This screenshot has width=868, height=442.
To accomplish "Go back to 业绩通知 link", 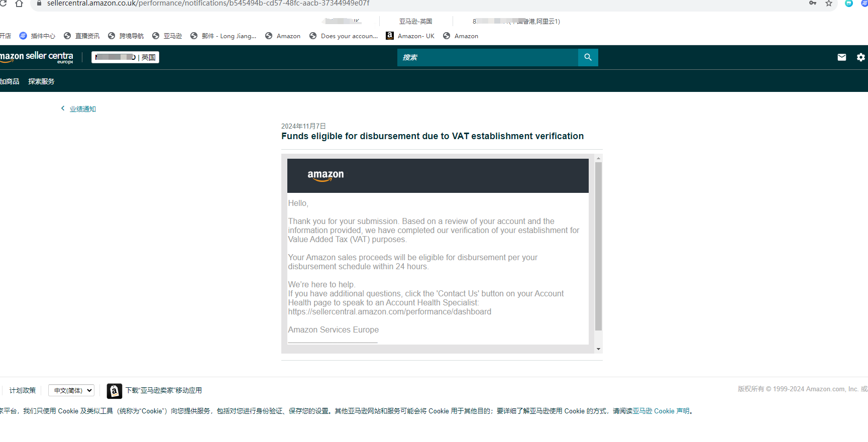I will pyautogui.click(x=83, y=109).
